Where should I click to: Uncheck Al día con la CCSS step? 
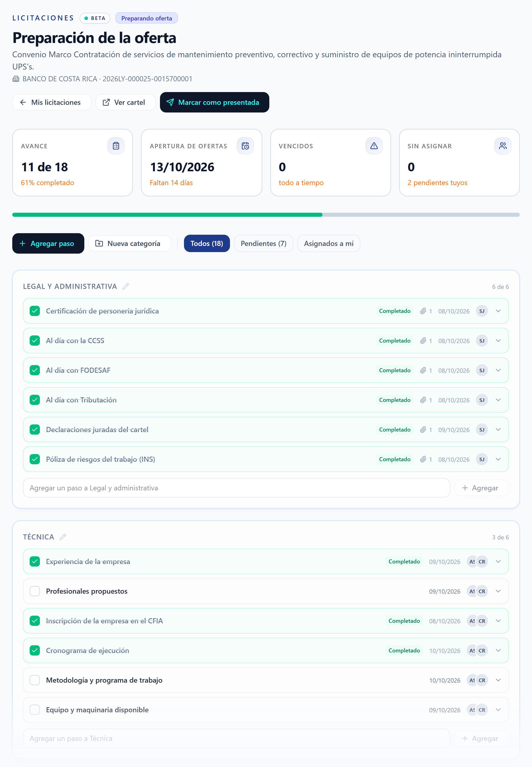point(35,341)
